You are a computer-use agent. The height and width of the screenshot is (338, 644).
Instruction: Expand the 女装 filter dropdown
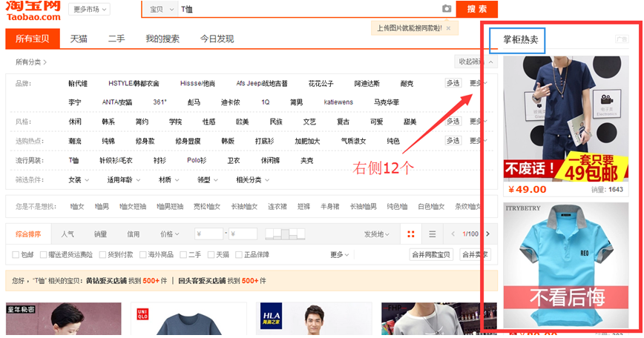[x=79, y=179]
